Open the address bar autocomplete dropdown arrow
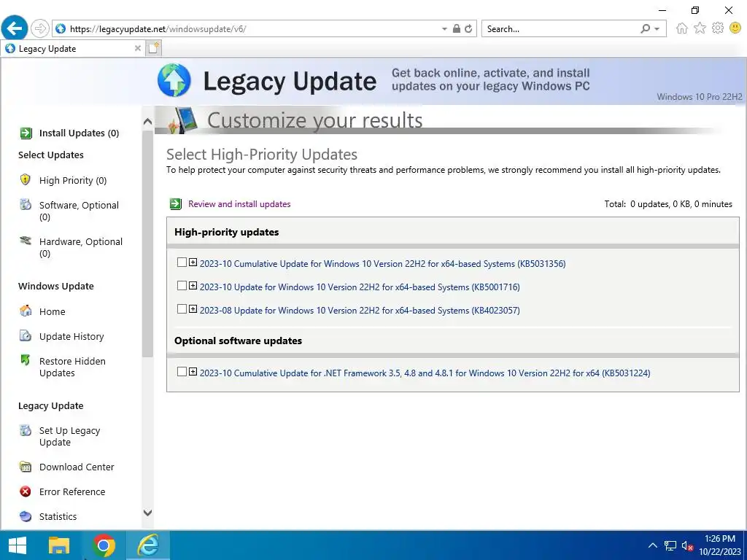This screenshot has height=560, width=747. point(444,29)
